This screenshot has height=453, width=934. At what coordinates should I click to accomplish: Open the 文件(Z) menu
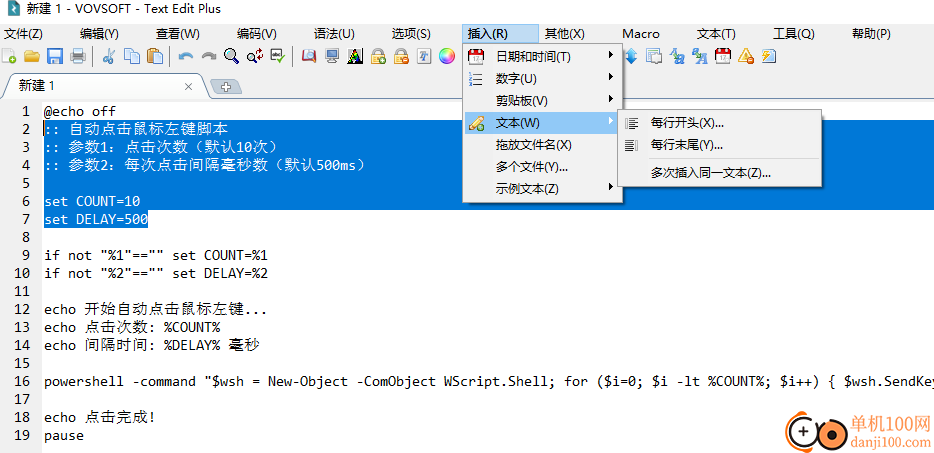[24, 34]
